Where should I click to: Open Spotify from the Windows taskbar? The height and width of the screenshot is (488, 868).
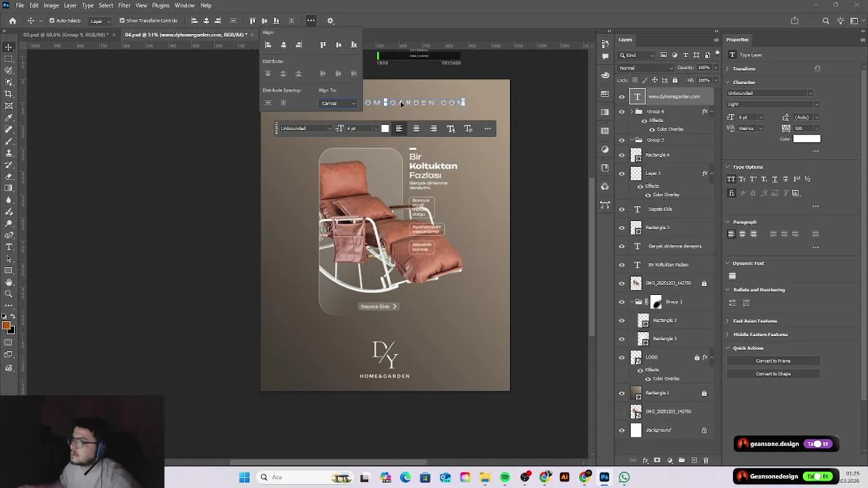coord(505,478)
